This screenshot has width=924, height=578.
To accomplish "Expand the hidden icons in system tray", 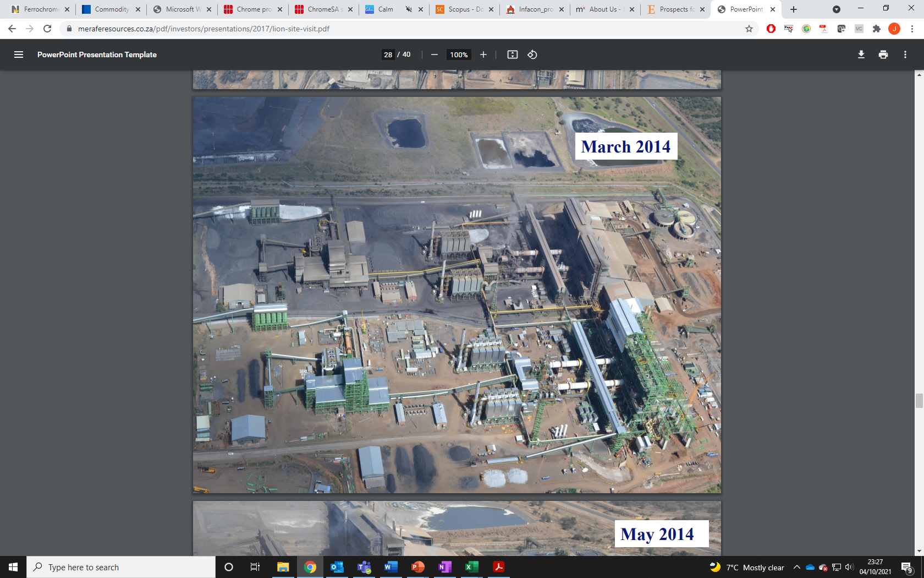I will pos(797,567).
